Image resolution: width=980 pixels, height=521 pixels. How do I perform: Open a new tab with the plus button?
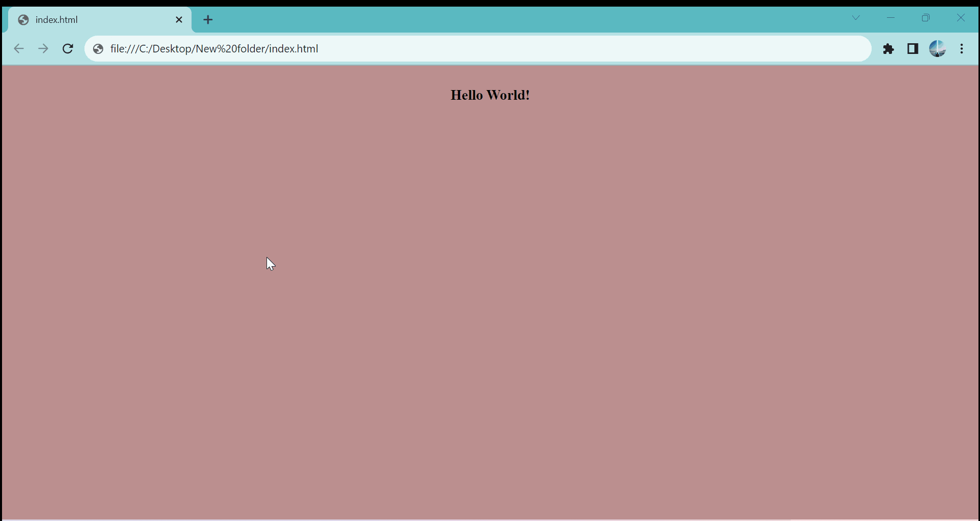pos(207,19)
